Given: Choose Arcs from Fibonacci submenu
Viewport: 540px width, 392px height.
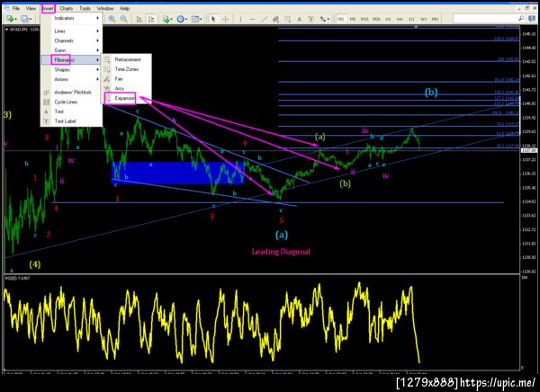Looking at the screenshot, I should tap(126, 88).
